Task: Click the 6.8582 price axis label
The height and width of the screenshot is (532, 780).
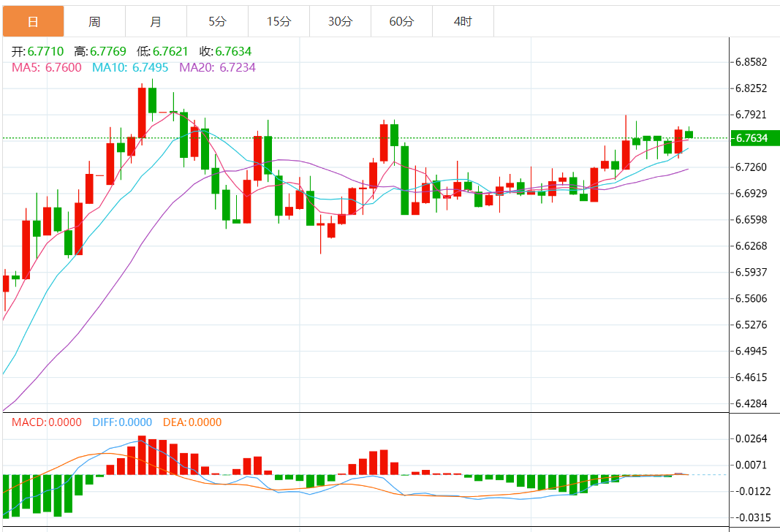Action: pyautogui.click(x=751, y=62)
